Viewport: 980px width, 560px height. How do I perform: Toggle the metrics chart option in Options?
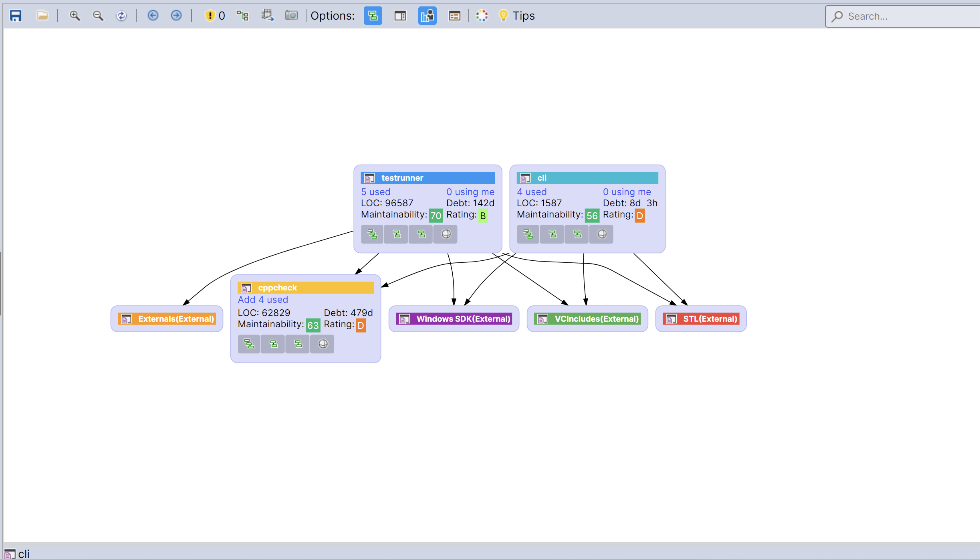click(x=427, y=16)
